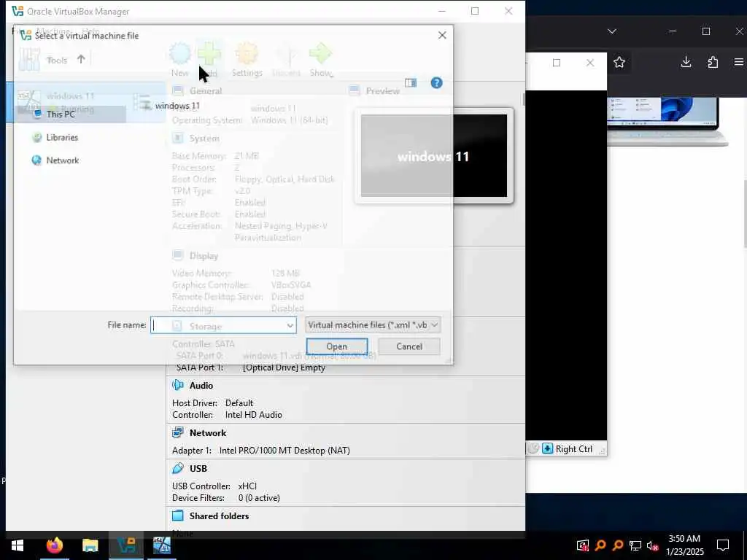
Task: Click '0 (0 active)' Device Filters value
Action: tap(259, 498)
